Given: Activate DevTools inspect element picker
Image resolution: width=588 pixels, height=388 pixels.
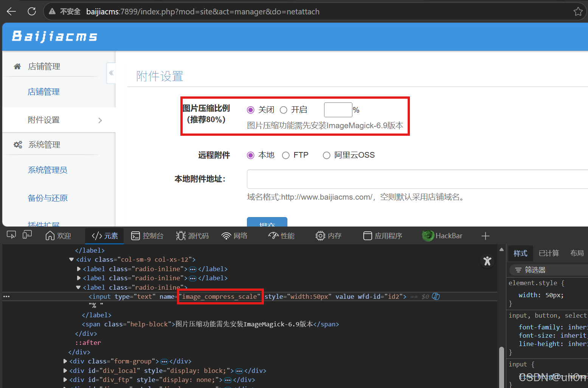Looking at the screenshot, I should 11,235.
